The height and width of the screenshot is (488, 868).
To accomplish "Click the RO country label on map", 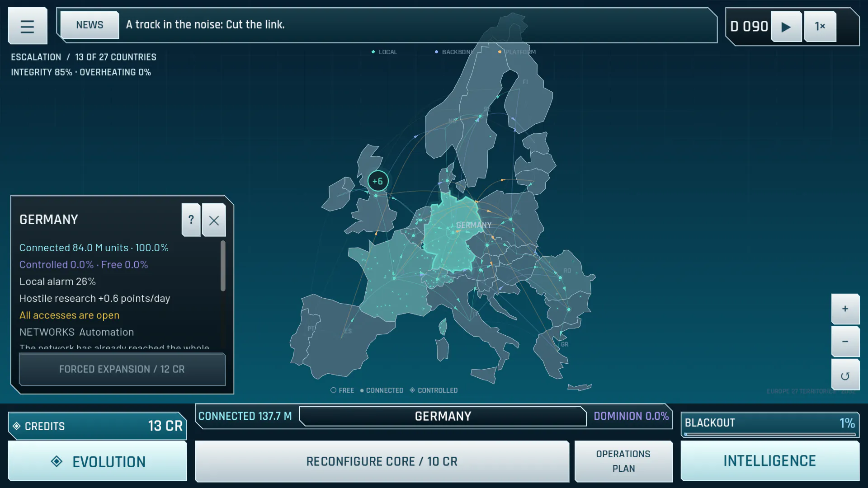I will (567, 271).
